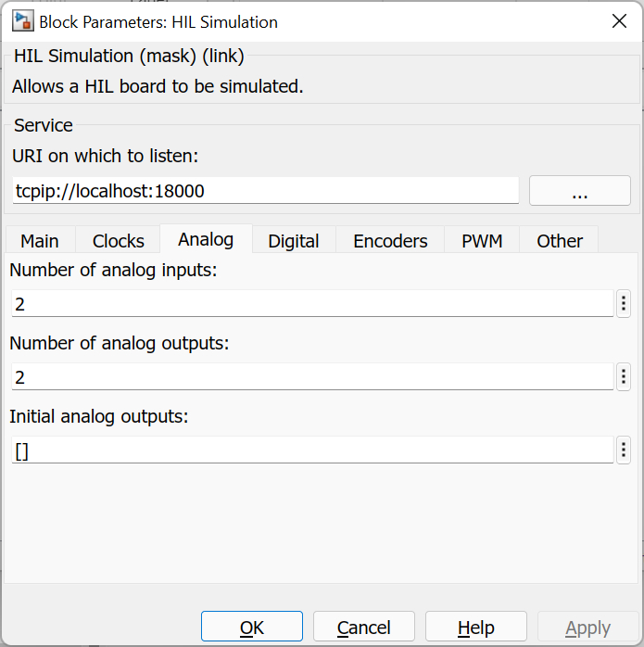The height and width of the screenshot is (647, 644).
Task: Cancel the HIL Simulation parameter changes
Action: (x=363, y=628)
